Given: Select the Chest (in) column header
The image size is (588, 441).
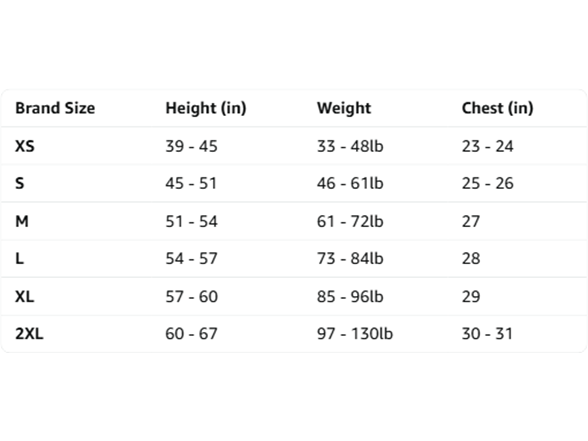Looking at the screenshot, I should point(497,108).
